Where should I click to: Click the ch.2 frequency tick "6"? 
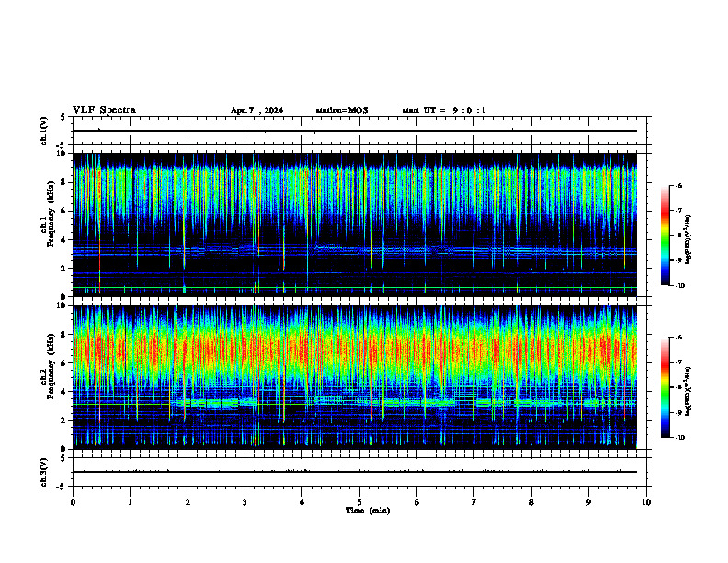click(x=63, y=363)
